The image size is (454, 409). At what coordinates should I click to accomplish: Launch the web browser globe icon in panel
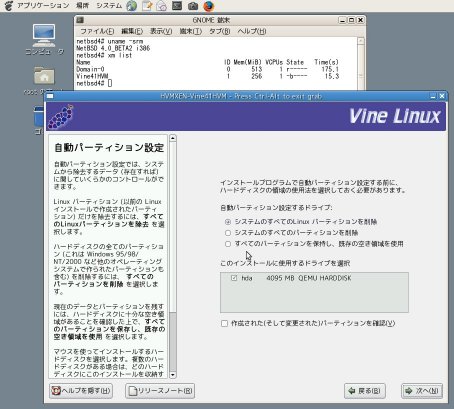131,6
